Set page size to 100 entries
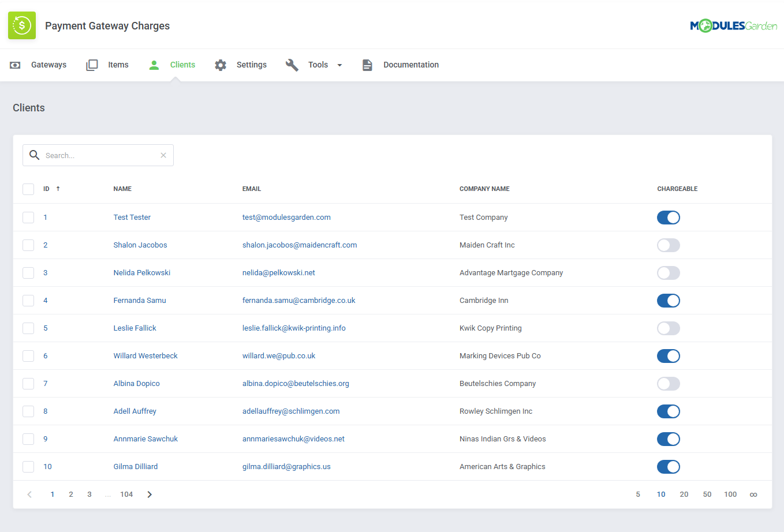This screenshot has width=784, height=532. point(730,494)
